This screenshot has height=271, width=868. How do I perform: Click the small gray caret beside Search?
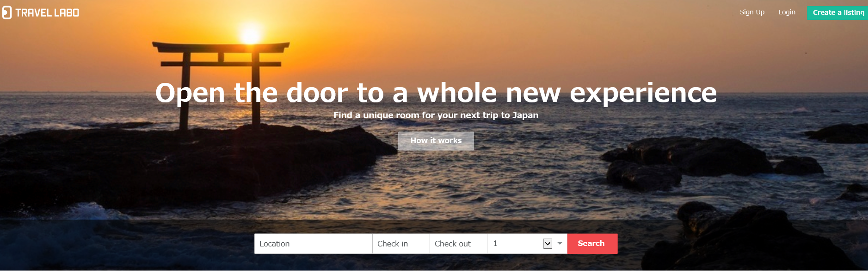point(560,244)
